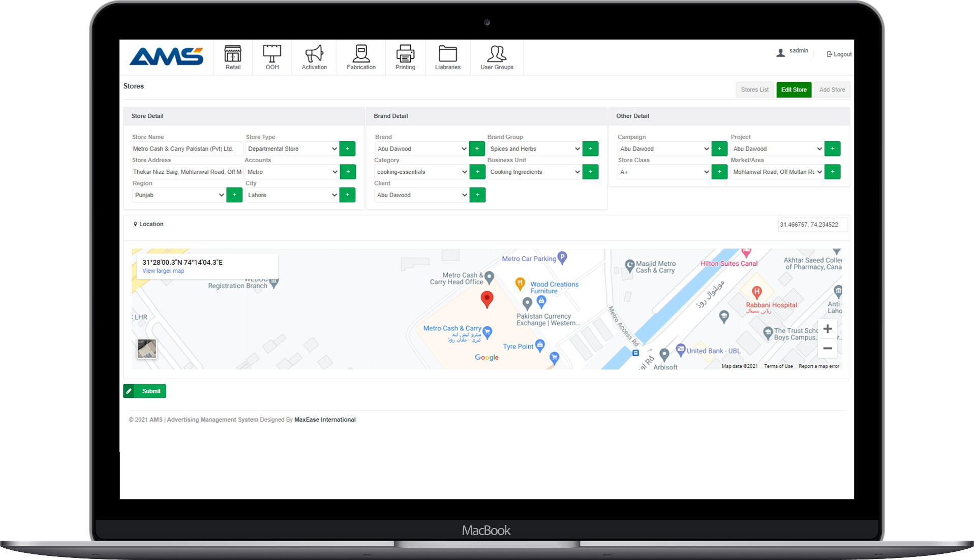Open the Store Type dropdown
Screen dimensions: 974x560
click(292, 149)
